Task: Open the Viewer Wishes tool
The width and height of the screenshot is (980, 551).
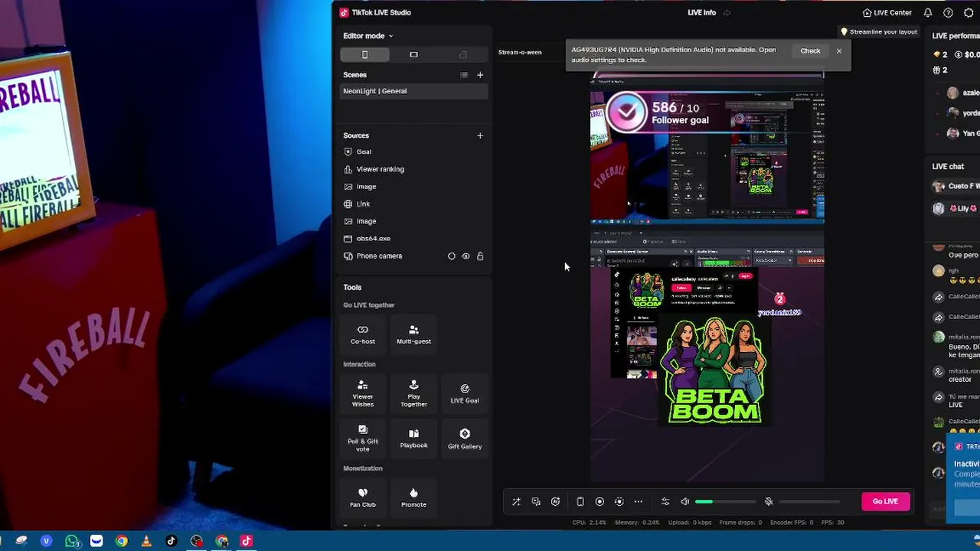Action: [x=363, y=394]
